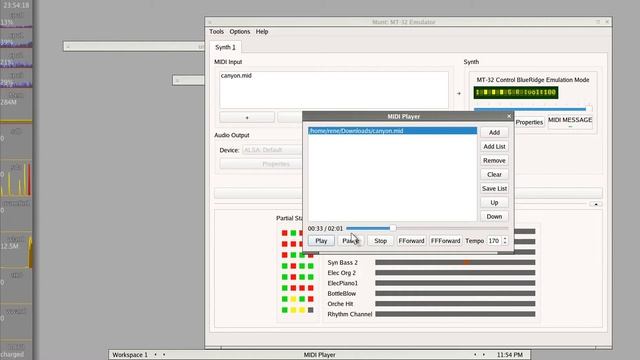Select canyon.mid in the MIDI Input list
The image size is (640, 360).
coord(236,76)
